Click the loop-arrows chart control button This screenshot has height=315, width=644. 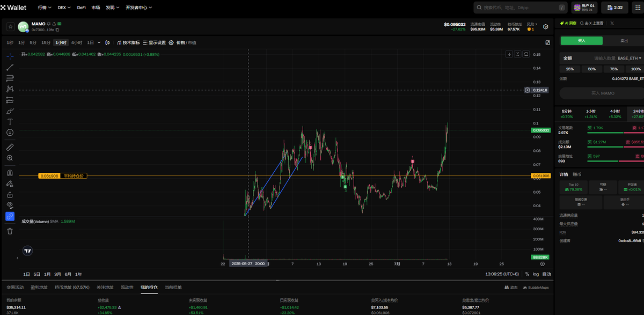pyautogui.click(x=526, y=54)
